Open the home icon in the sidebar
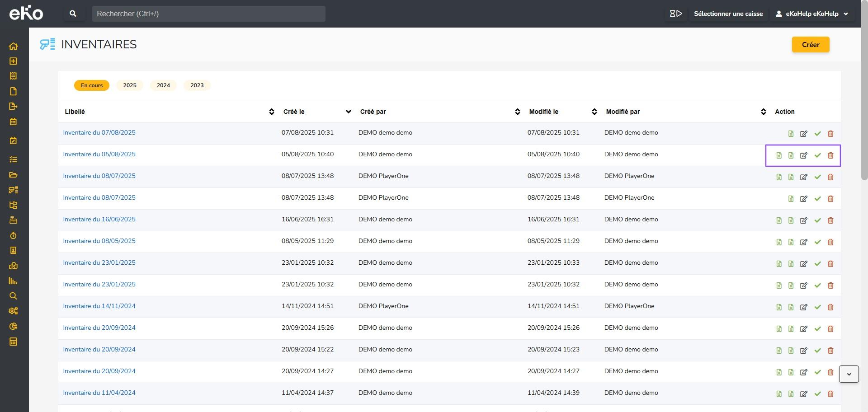This screenshot has height=412, width=868. tap(13, 46)
